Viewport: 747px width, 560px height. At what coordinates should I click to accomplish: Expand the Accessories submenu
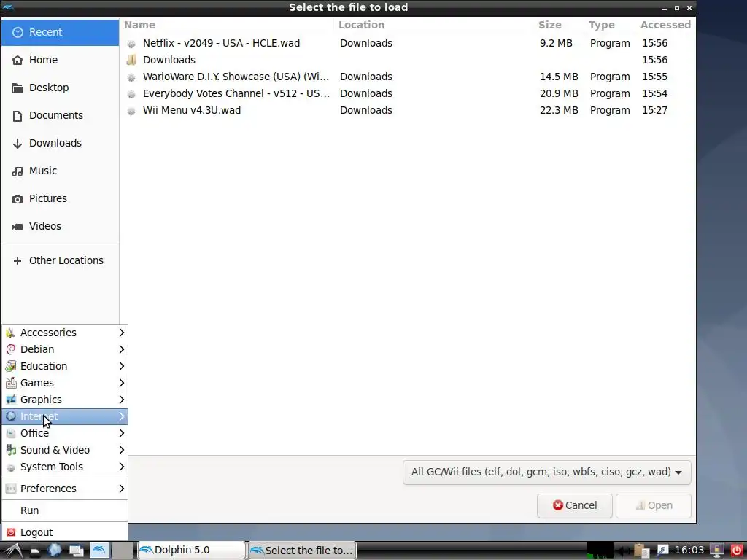click(65, 332)
